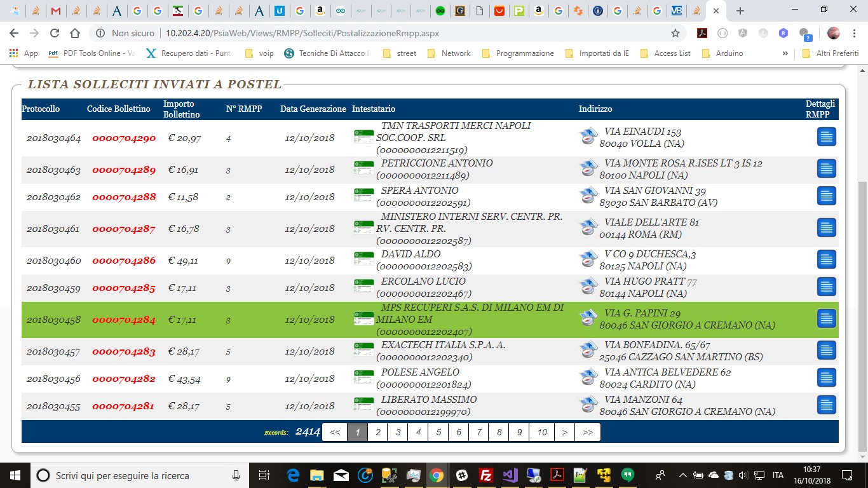Click address icon beside Viale dell'Arte 81
The height and width of the screenshot is (488, 868).
click(589, 227)
